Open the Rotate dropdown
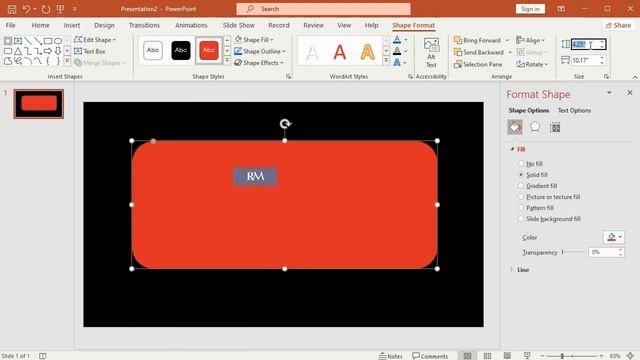640x360 pixels. tap(532, 64)
